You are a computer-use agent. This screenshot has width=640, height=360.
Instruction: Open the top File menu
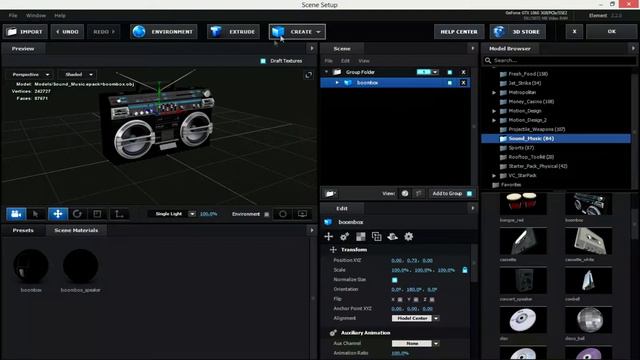click(x=13, y=16)
